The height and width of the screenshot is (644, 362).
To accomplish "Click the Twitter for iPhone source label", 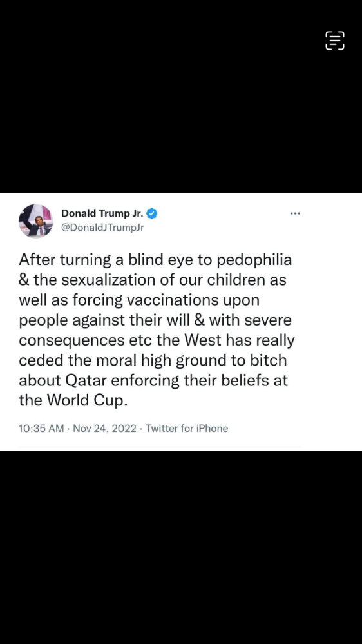I will (187, 429).
